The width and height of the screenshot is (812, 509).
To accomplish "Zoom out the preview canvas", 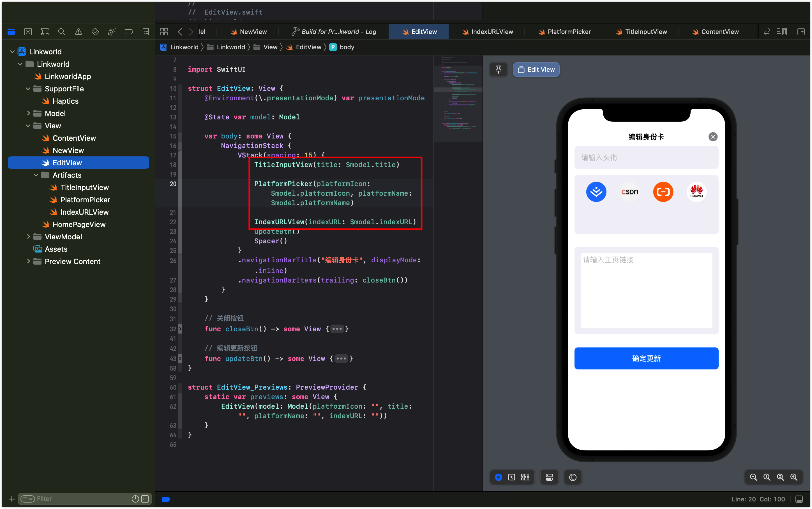I will [753, 477].
